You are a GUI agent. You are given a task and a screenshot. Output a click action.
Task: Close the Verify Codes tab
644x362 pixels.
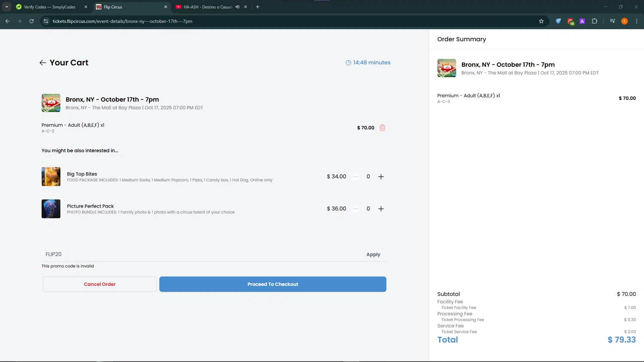click(86, 7)
